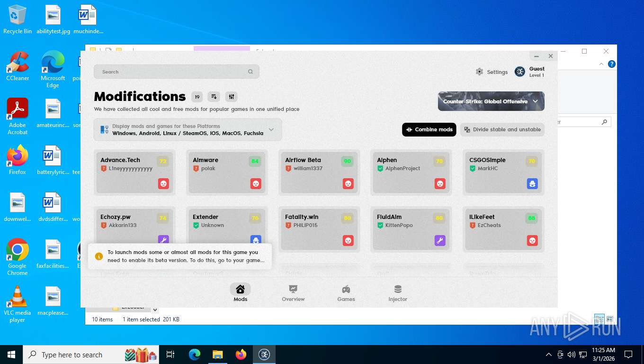The image size is (644, 364).
Task: Switch to the Mods tab
Action: 240,293
